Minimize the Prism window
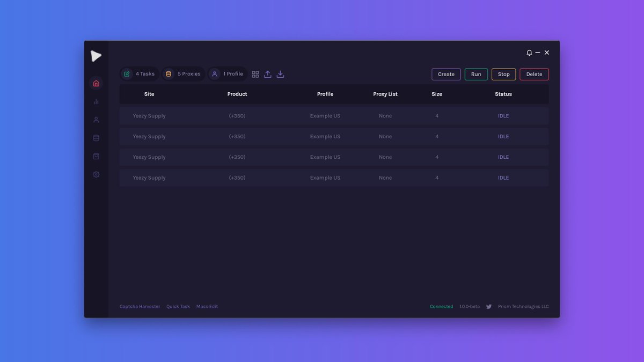The height and width of the screenshot is (362, 644). point(538,53)
